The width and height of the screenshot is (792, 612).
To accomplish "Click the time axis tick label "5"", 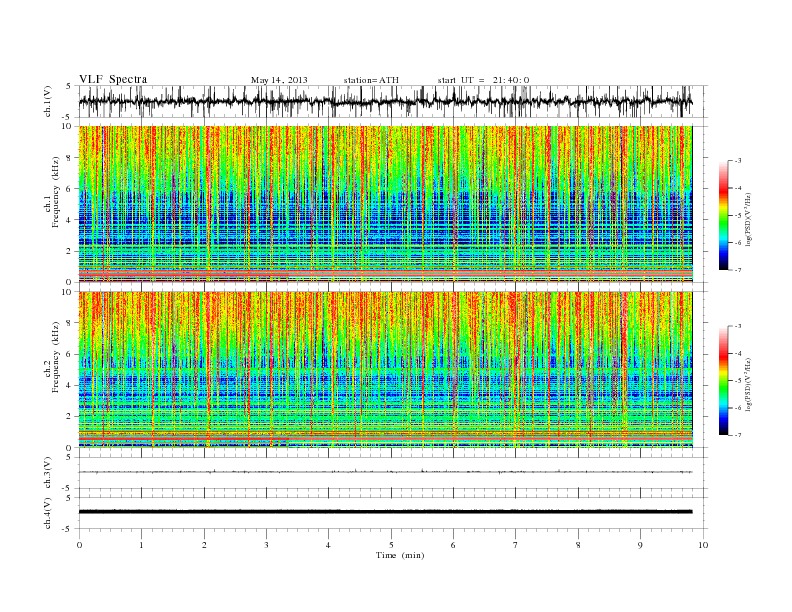I will click(x=391, y=545).
